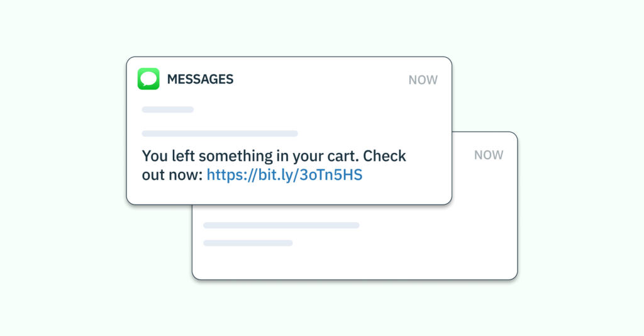
Task: Click the long gray placeholder bar above the message
Action: pyautogui.click(x=219, y=133)
